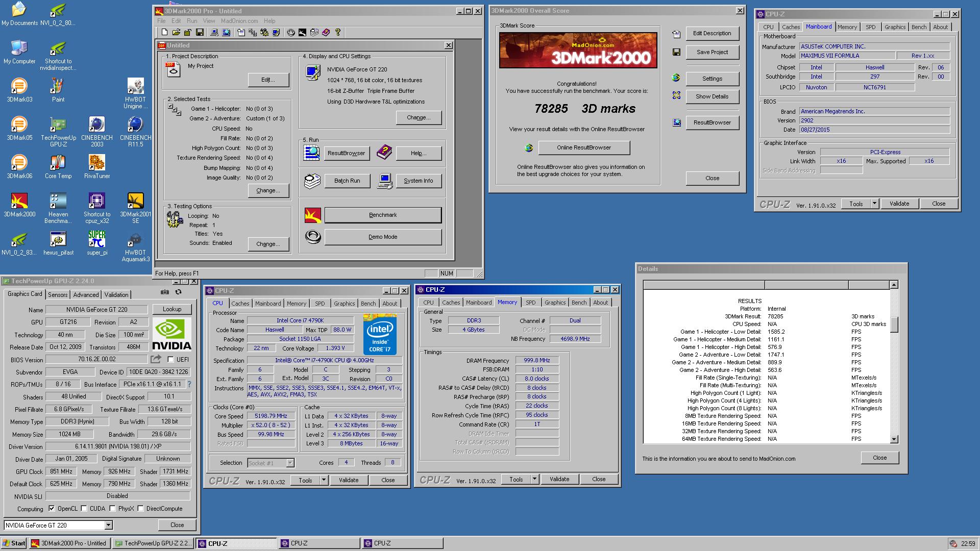Switch to TechPowerUp GPU-Z taskbar button
Screen dimensions: 980x551
pos(154,543)
